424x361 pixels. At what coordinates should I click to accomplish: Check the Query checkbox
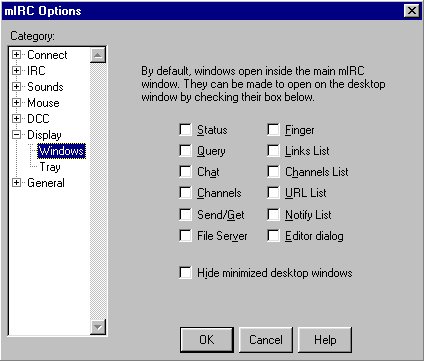[185, 151]
